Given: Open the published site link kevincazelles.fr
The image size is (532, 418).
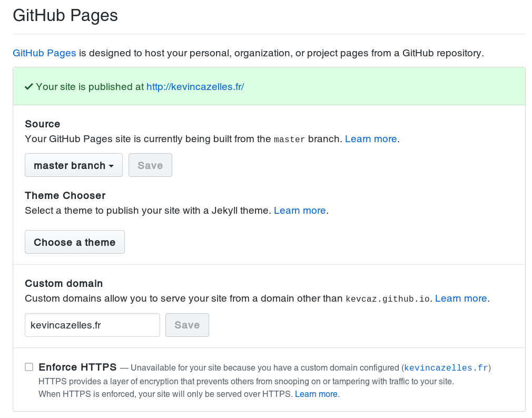Looking at the screenshot, I should pos(195,87).
